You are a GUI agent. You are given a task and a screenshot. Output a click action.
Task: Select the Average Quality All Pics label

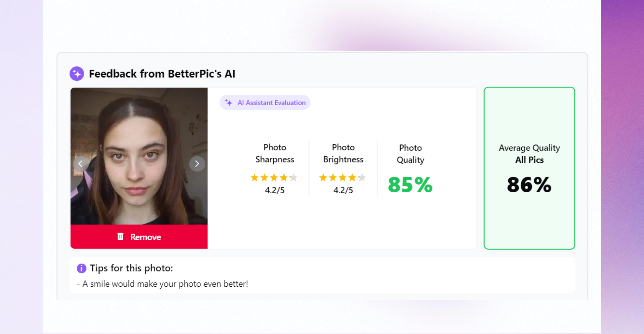point(529,154)
